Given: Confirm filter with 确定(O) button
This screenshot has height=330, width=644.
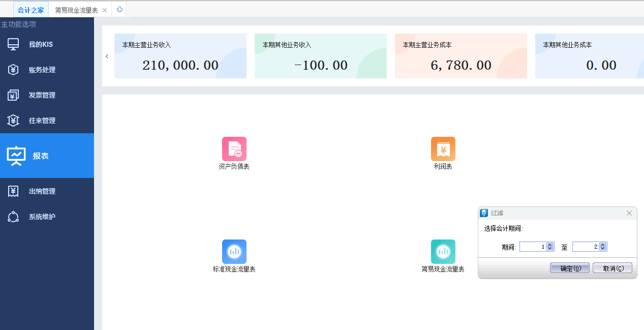Looking at the screenshot, I should click(570, 268).
